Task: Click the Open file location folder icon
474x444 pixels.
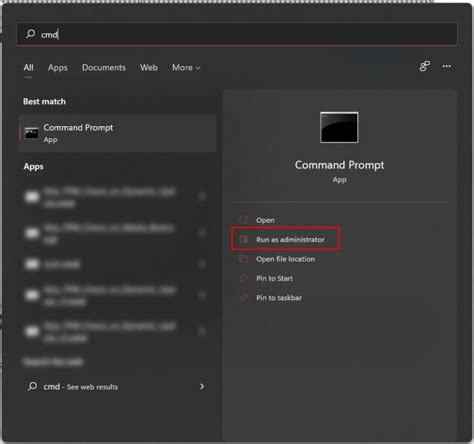Action: pyautogui.click(x=244, y=259)
